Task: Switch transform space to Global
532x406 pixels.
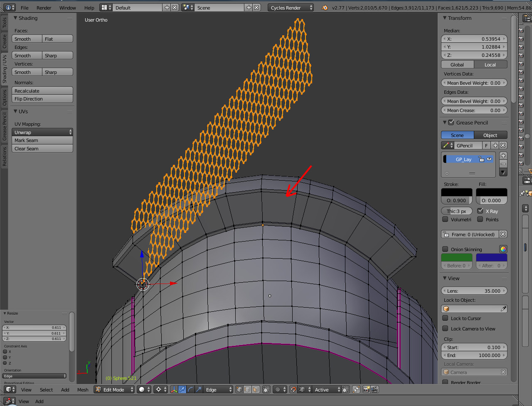Action: [458, 64]
